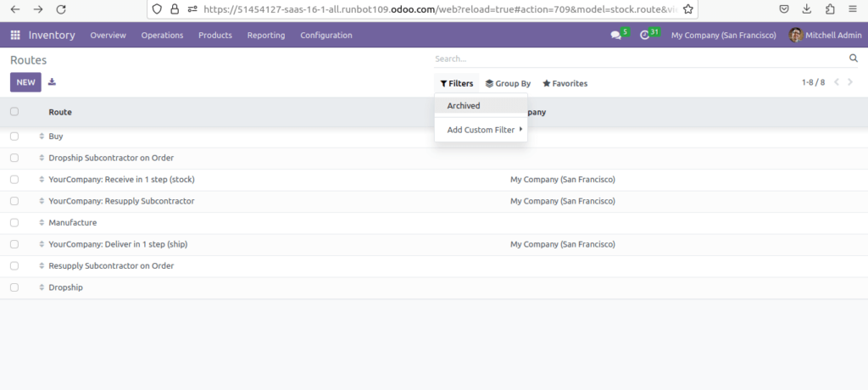868x390 pixels.
Task: Open the Configuration menu
Action: click(326, 35)
